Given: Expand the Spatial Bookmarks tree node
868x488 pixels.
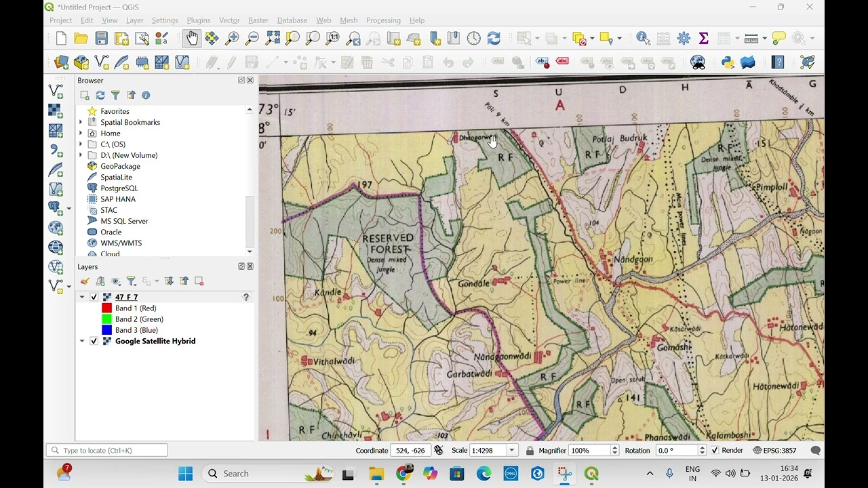Looking at the screenshot, I should (81, 122).
